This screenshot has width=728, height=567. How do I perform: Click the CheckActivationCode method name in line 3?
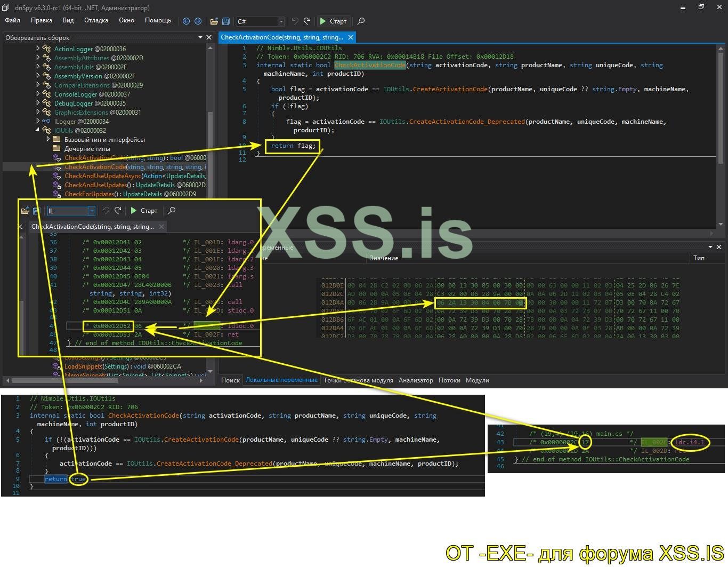pos(370,65)
